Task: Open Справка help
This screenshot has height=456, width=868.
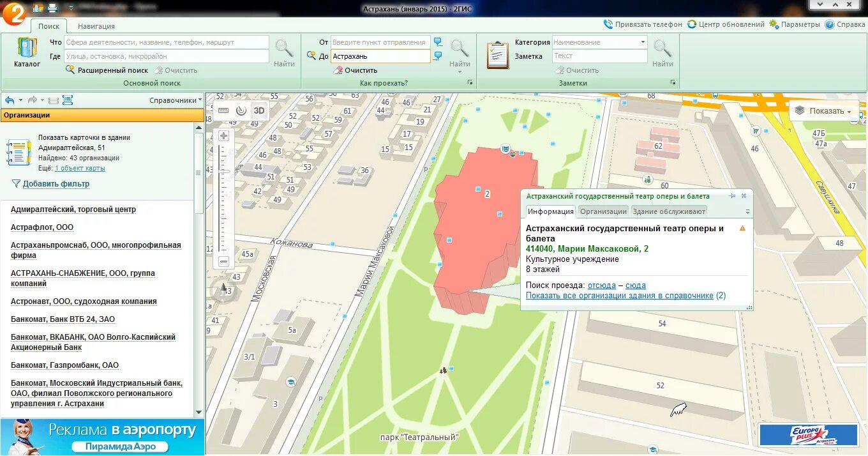Action: 845,24
